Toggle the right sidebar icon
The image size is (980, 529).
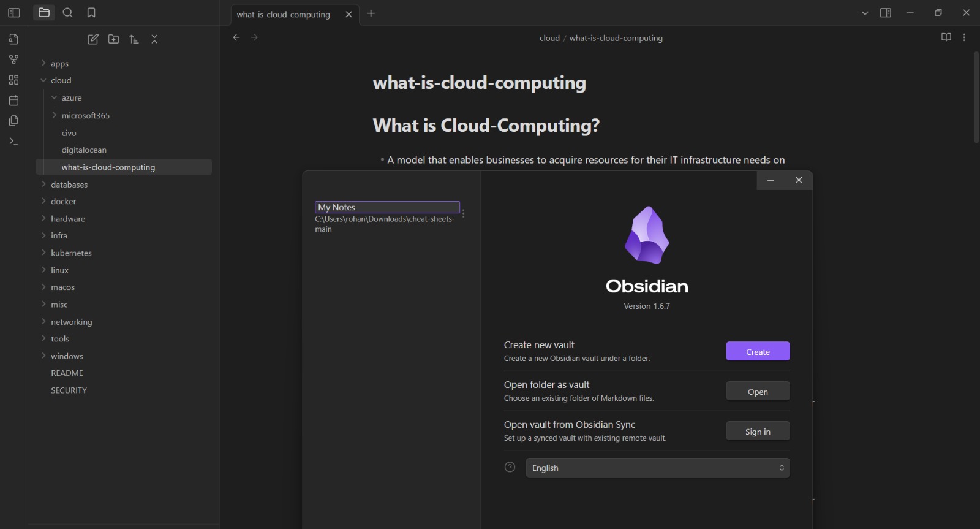[x=886, y=13]
